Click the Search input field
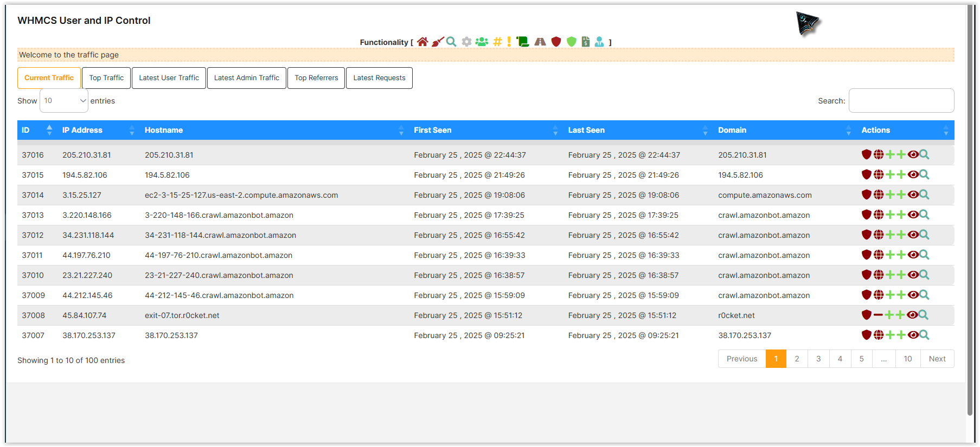 tap(901, 101)
